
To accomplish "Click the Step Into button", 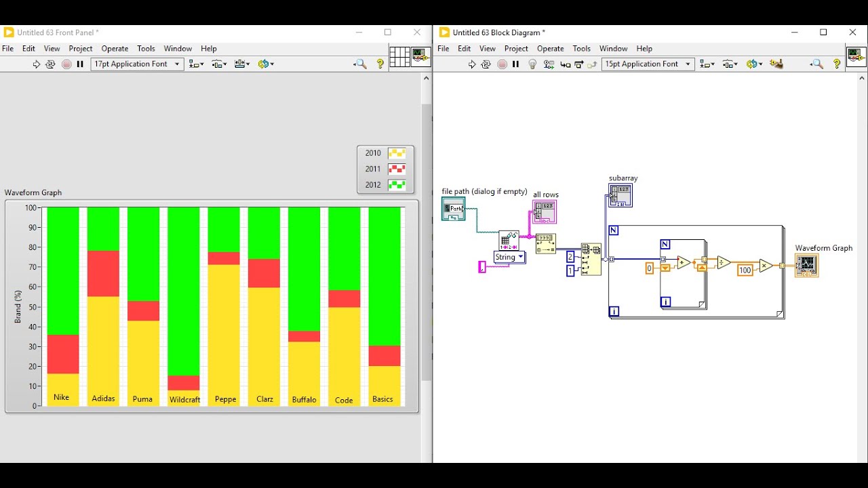I will (x=565, y=64).
